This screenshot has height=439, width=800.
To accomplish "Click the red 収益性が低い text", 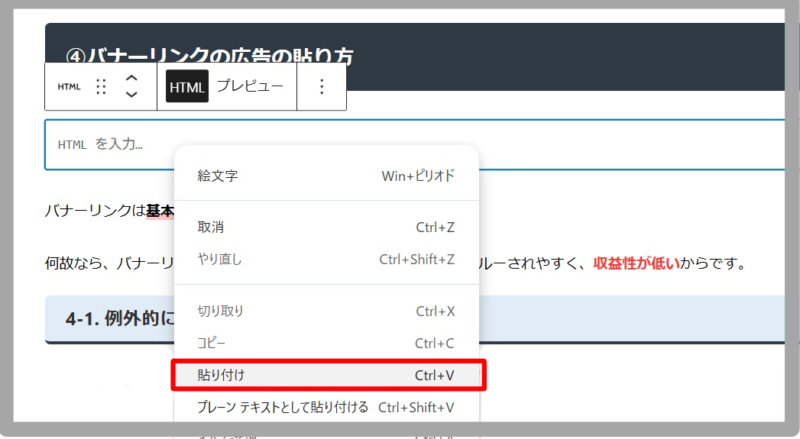I will tap(636, 264).
